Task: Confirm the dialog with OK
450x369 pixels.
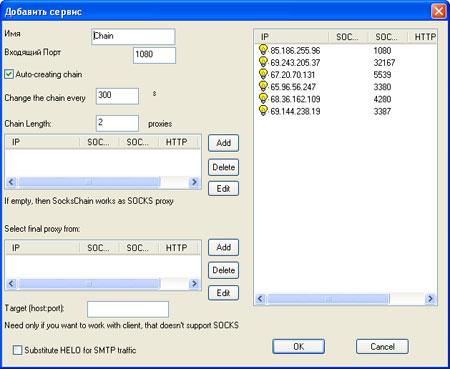Action: [299, 347]
